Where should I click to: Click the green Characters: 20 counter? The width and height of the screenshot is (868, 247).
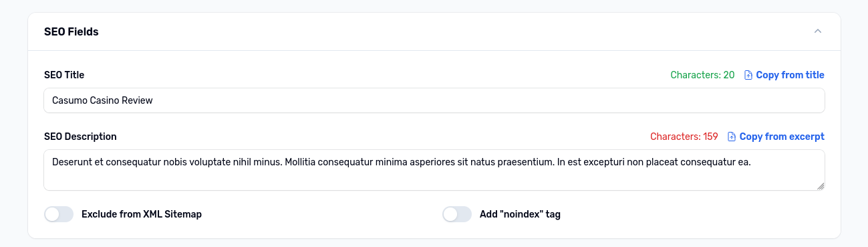[x=702, y=75]
